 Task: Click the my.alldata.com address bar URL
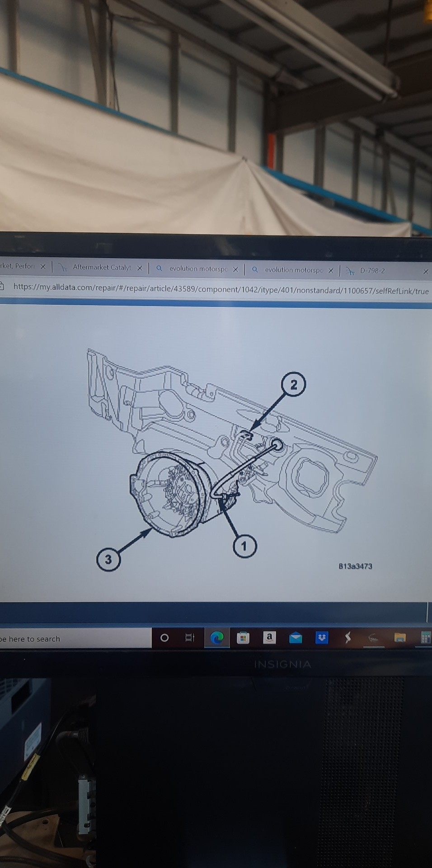click(x=221, y=289)
